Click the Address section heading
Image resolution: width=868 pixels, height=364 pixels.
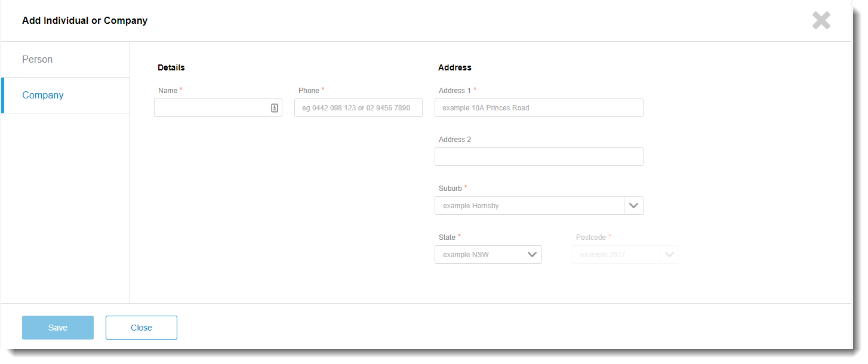coord(455,67)
